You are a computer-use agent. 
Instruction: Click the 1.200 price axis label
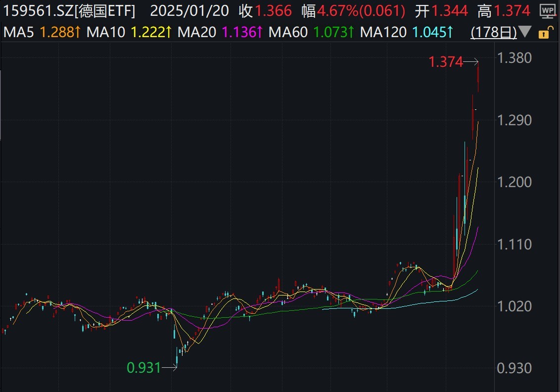[514, 183]
